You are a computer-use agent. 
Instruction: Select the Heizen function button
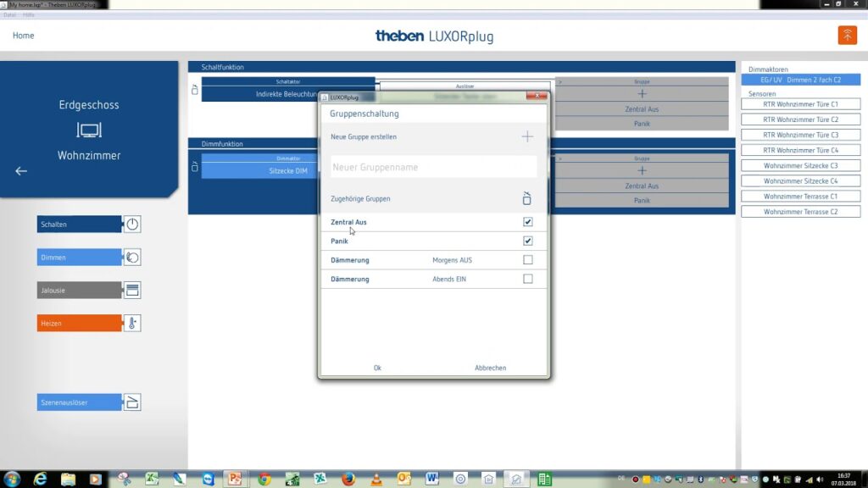tap(79, 323)
